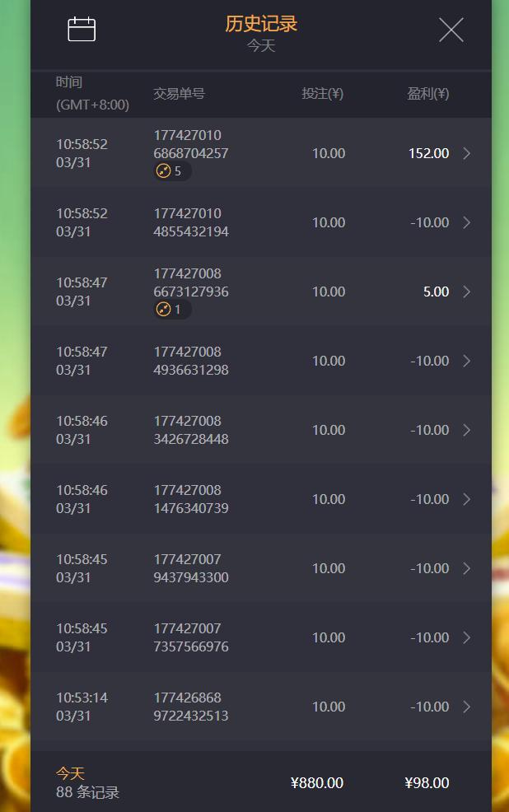Open chevron for transaction ending 4855432194
Screen dimensions: 509x812
(x=466, y=222)
